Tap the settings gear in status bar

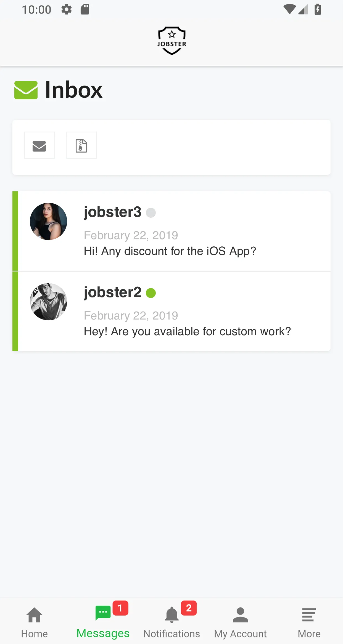[x=67, y=10]
